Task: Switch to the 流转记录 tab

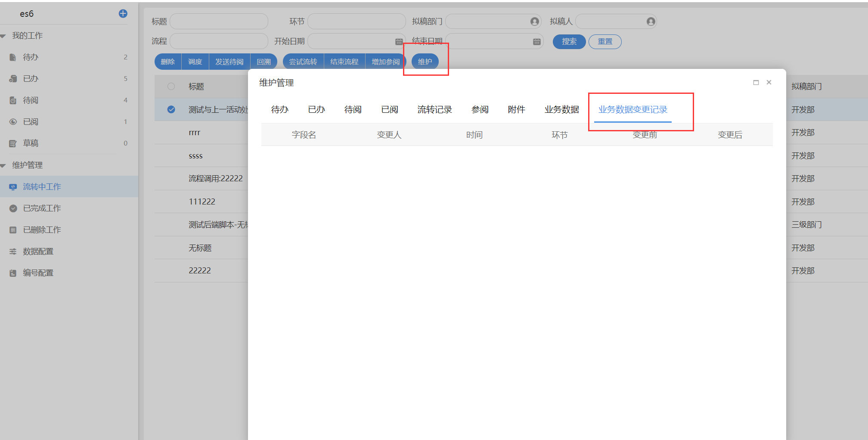Action: tap(434, 110)
